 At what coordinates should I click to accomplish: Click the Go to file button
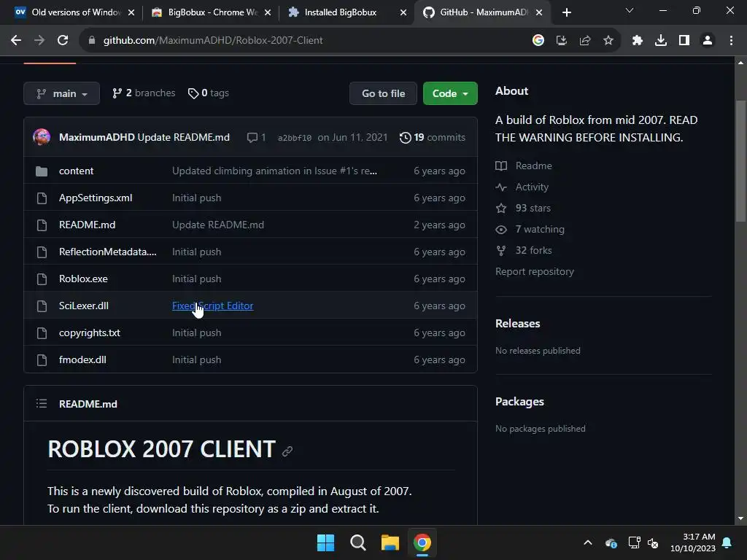[383, 93]
